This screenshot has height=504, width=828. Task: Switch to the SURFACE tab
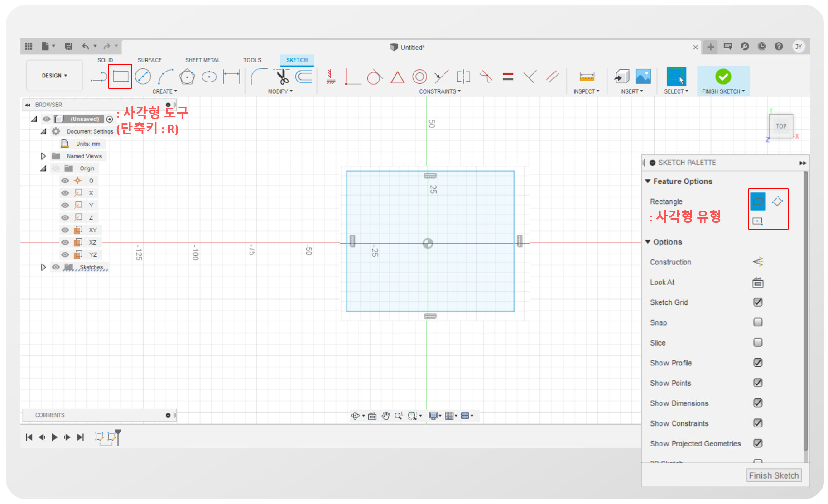[149, 60]
